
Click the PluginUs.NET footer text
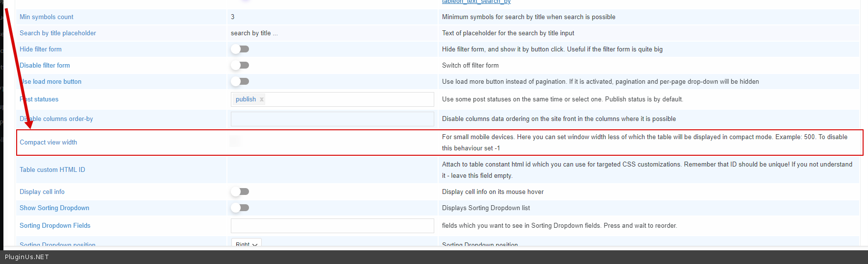coord(27,257)
